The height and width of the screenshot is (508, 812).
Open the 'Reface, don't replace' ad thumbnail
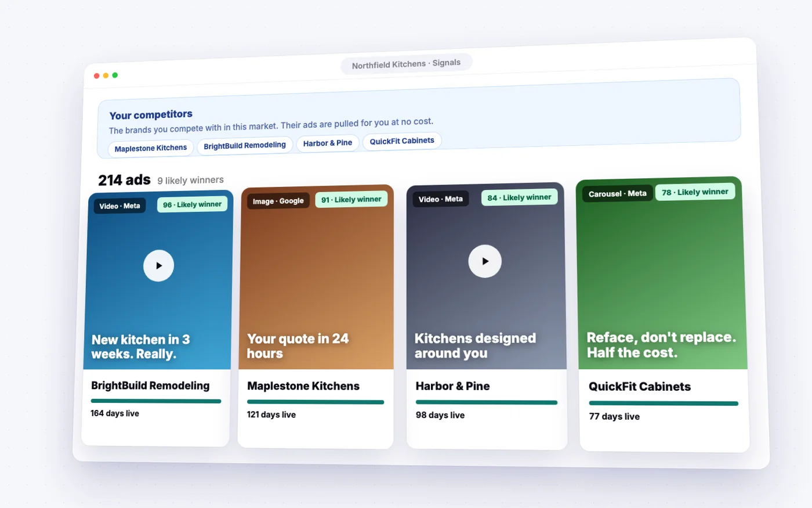pos(661,273)
